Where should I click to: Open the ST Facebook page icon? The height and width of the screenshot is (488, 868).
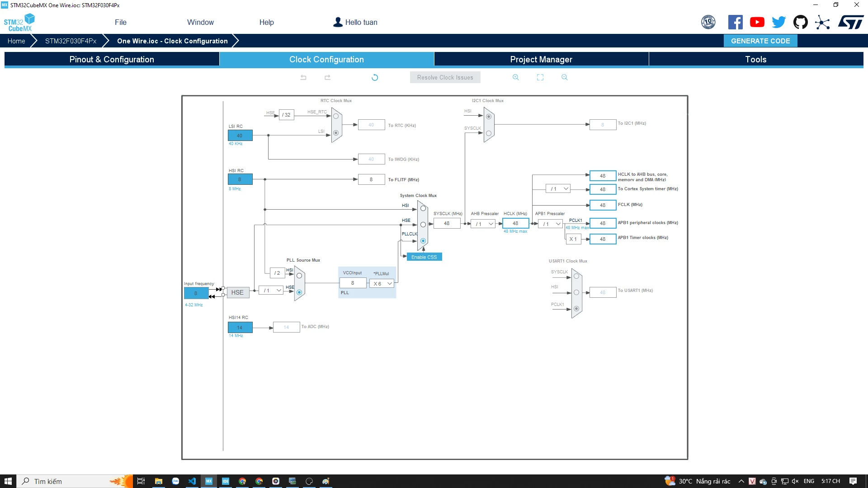click(x=736, y=22)
